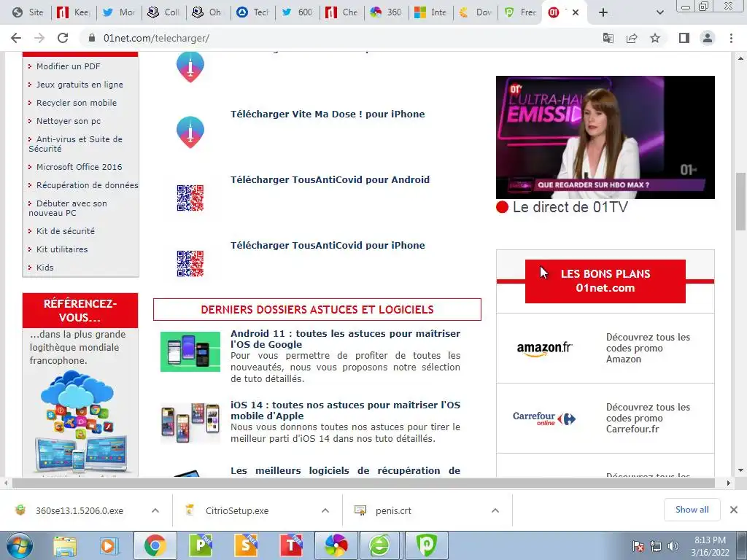Open a new tab with the plus button
747x560 pixels.
point(603,12)
